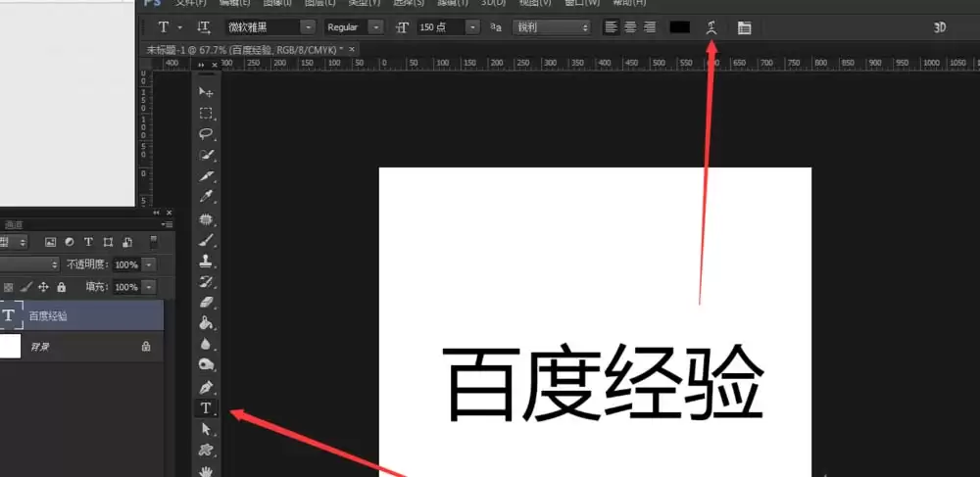Select the Eyedropper tool
The height and width of the screenshot is (477, 980).
(206, 197)
